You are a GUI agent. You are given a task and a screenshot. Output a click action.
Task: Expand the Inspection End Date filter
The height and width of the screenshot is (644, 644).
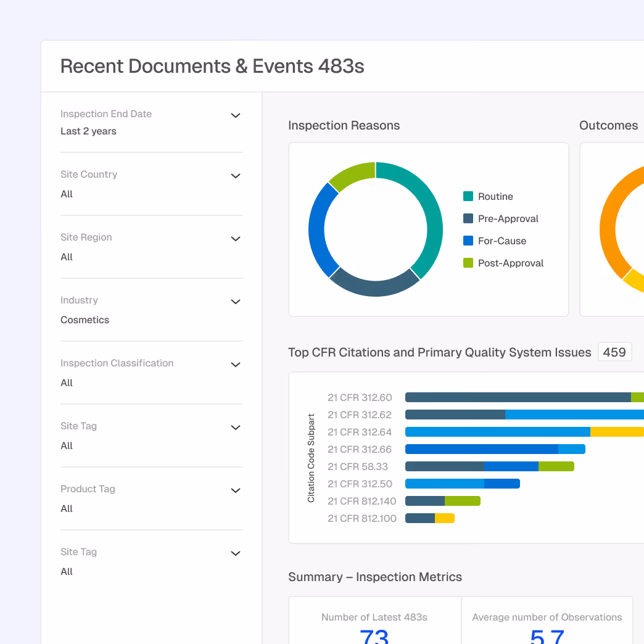235,115
